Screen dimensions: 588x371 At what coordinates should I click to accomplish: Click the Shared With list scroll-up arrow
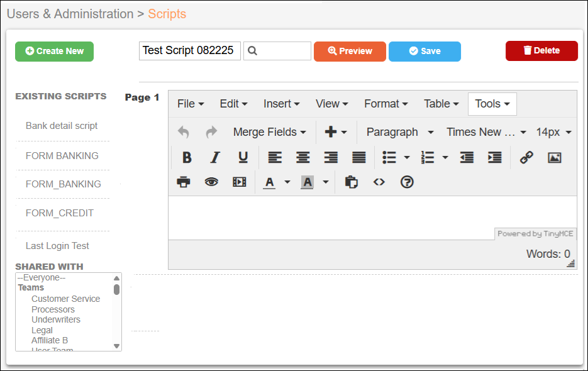tap(116, 279)
